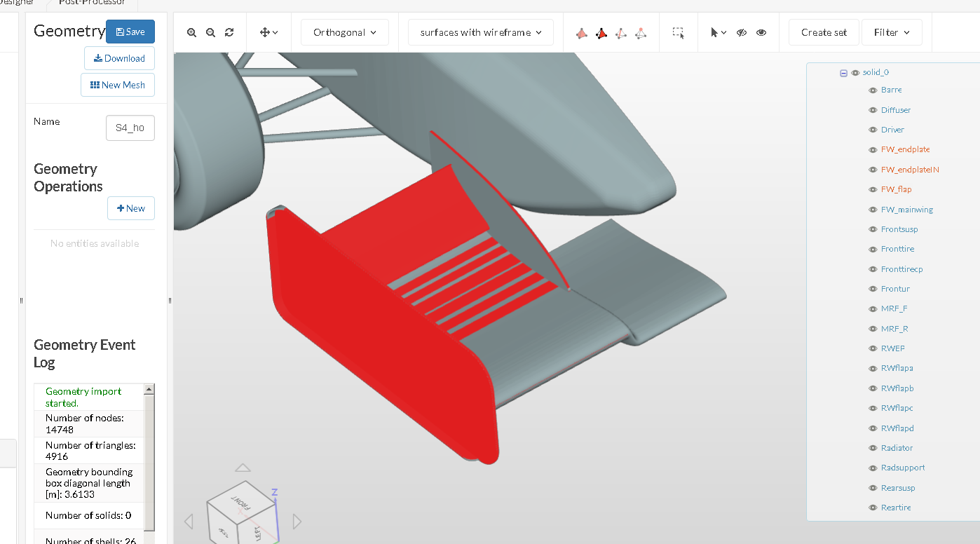This screenshot has height=544, width=980.
Task: Edit the geometry Name field
Action: click(130, 128)
